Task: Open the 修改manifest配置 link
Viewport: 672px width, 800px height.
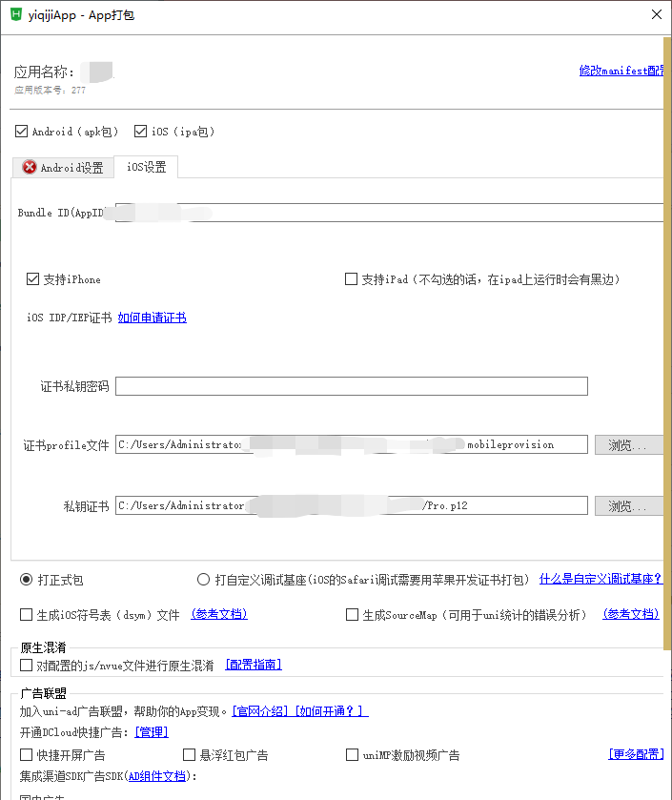Action: pos(621,71)
